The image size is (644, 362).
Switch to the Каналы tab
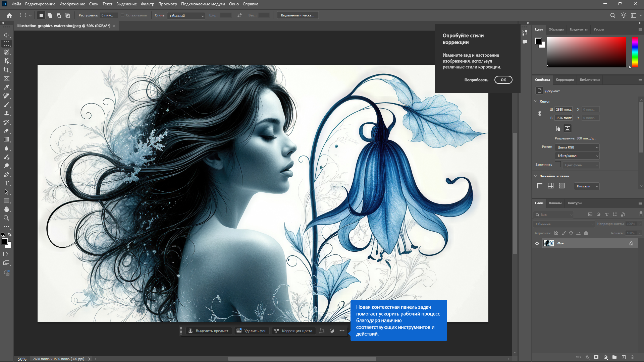click(x=555, y=203)
